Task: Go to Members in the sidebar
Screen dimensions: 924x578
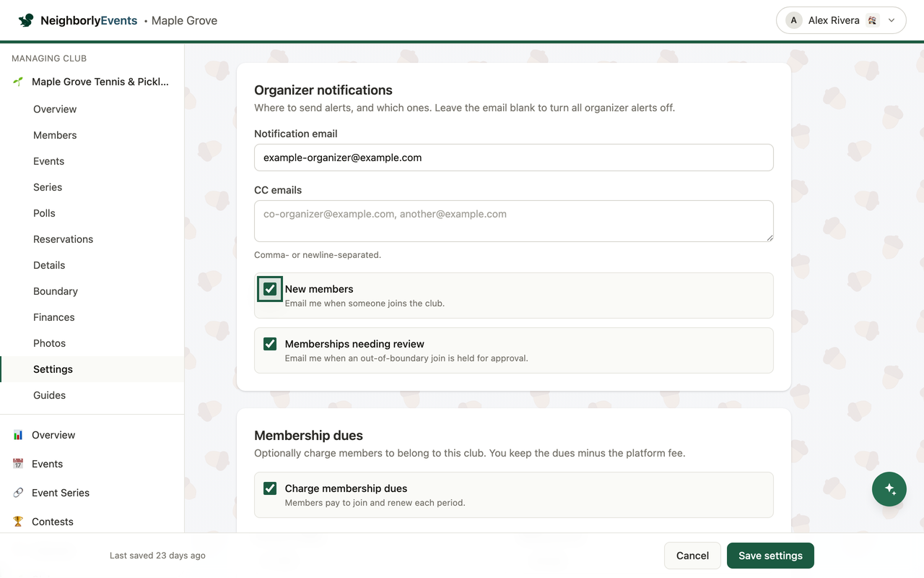Action: click(x=55, y=135)
